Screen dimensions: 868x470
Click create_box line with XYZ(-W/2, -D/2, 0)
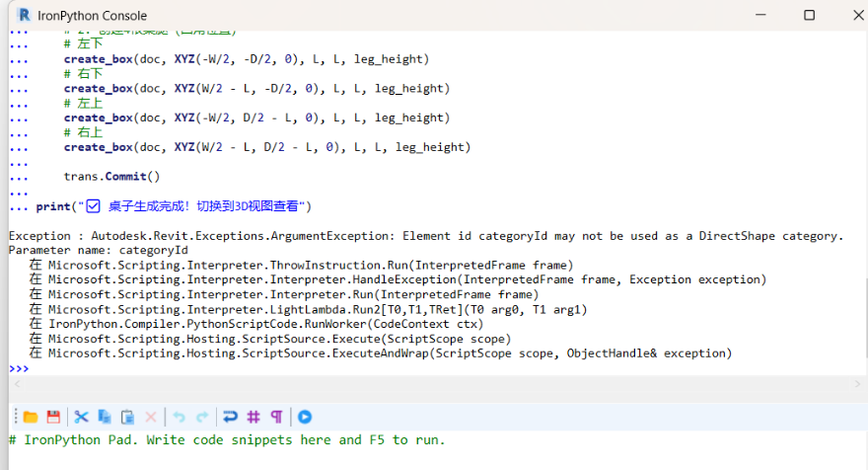pyautogui.click(x=247, y=59)
